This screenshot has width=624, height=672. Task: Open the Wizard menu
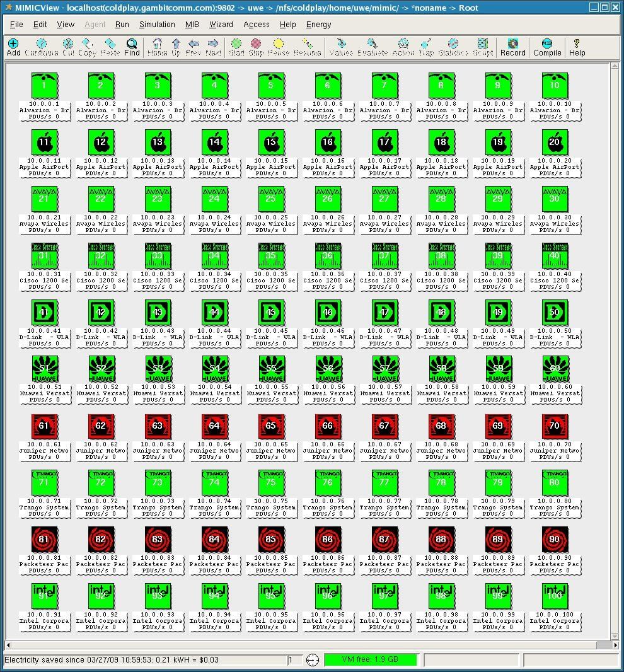221,25
